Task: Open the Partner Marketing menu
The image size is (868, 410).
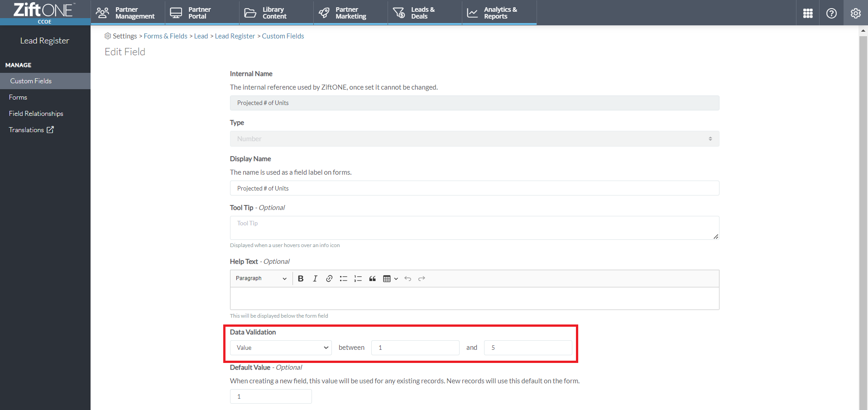Action: coord(350,13)
